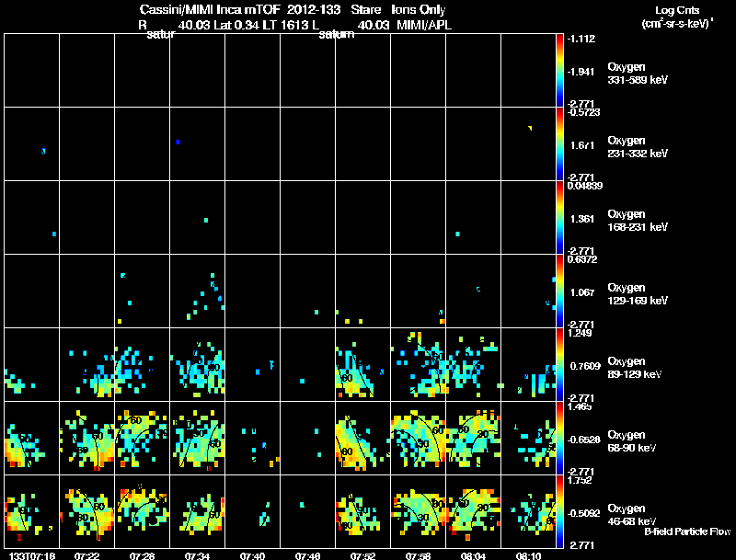Click the Oxygen 129-169 keV label
This screenshot has width=736, height=560.
(638, 294)
